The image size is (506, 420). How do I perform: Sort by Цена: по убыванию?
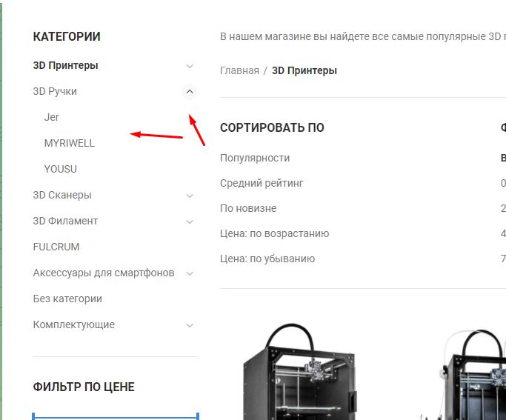[x=267, y=259]
